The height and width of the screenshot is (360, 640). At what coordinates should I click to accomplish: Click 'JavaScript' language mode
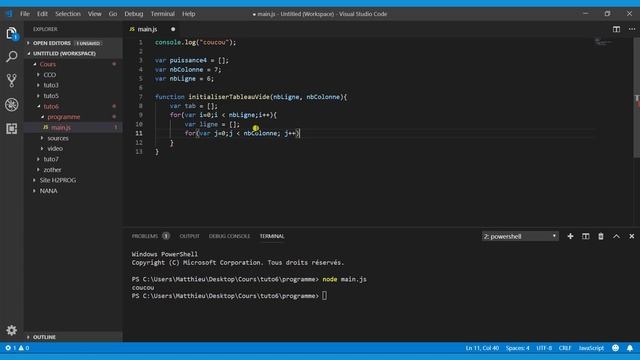click(x=591, y=348)
